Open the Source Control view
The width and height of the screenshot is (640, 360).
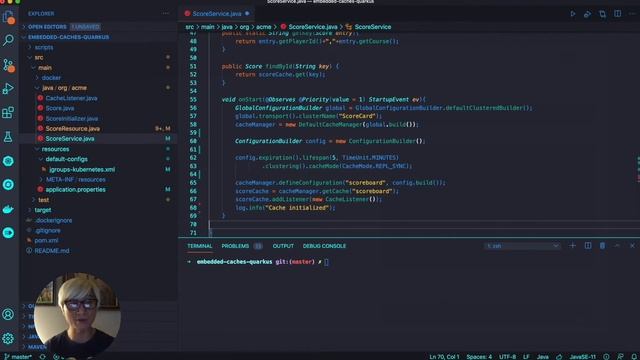click(8, 64)
